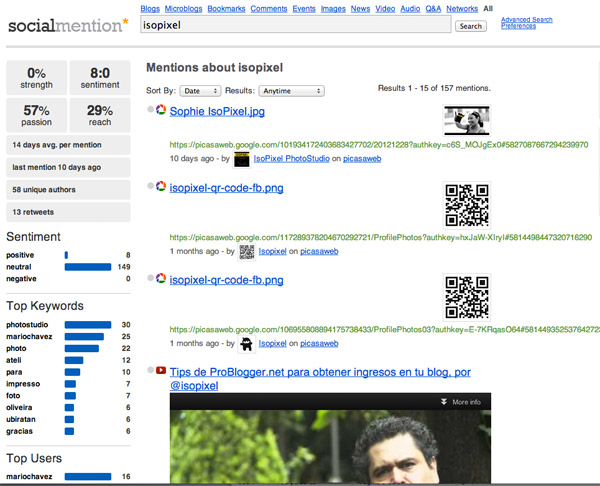This screenshot has height=486, width=600.
Task: Click last mention 10 days ago
Action: (x=68, y=167)
